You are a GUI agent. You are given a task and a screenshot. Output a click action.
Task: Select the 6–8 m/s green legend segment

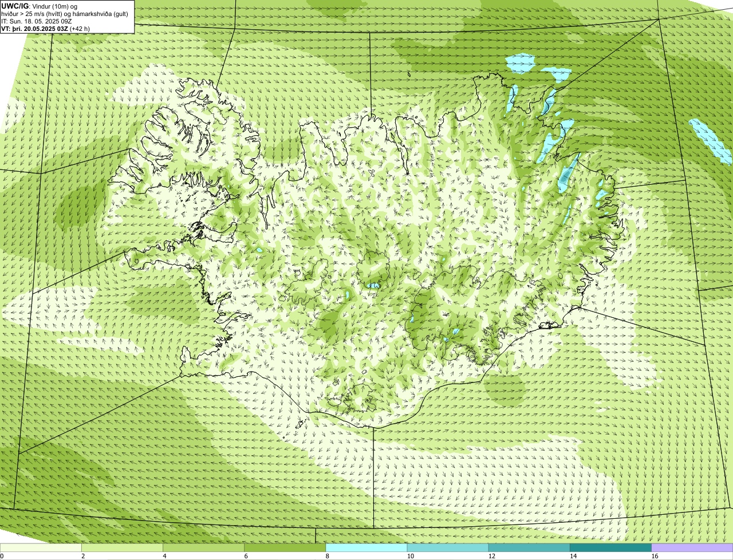[285, 547]
